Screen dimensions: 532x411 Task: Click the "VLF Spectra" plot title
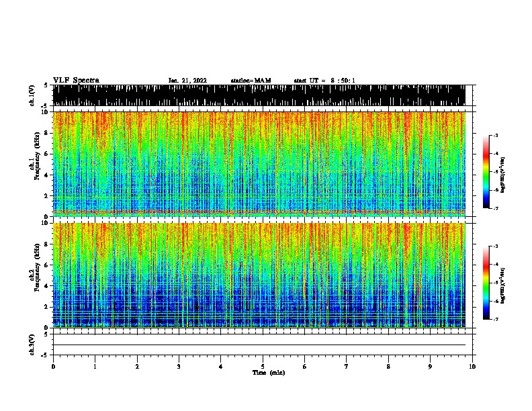click(x=76, y=81)
